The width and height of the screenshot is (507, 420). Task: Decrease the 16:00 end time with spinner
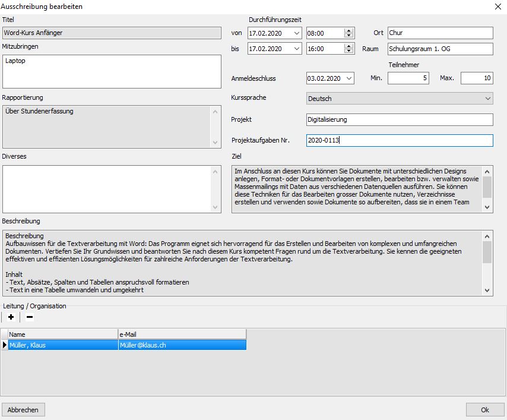[349, 52]
